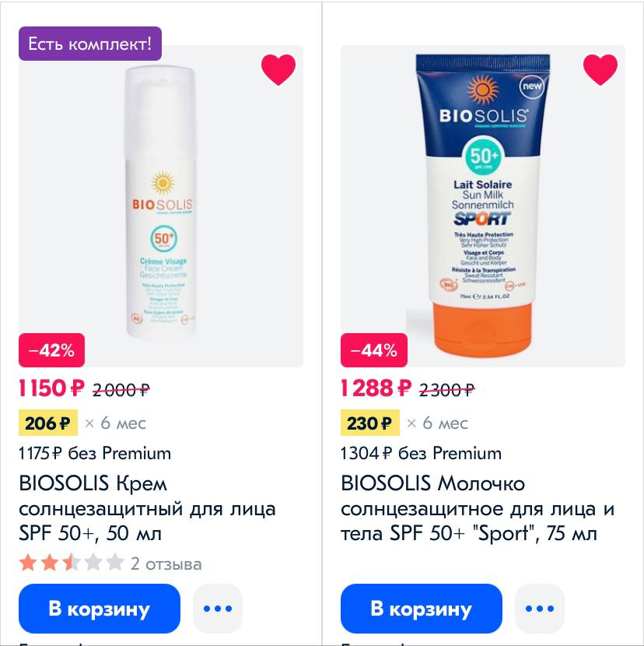Click '1304 ₽ без Premium' price text
Screen dimensions: 644x646
422,453
